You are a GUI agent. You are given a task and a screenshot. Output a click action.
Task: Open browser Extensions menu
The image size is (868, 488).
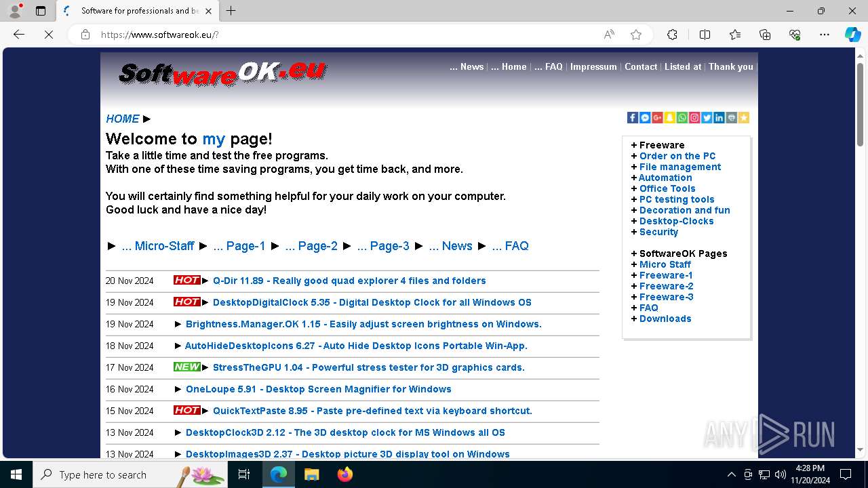pyautogui.click(x=672, y=35)
